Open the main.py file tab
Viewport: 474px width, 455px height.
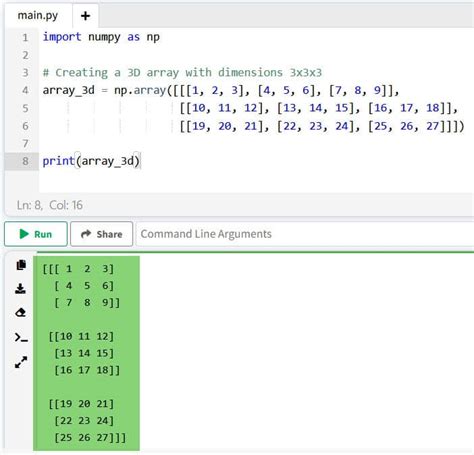pyautogui.click(x=38, y=16)
